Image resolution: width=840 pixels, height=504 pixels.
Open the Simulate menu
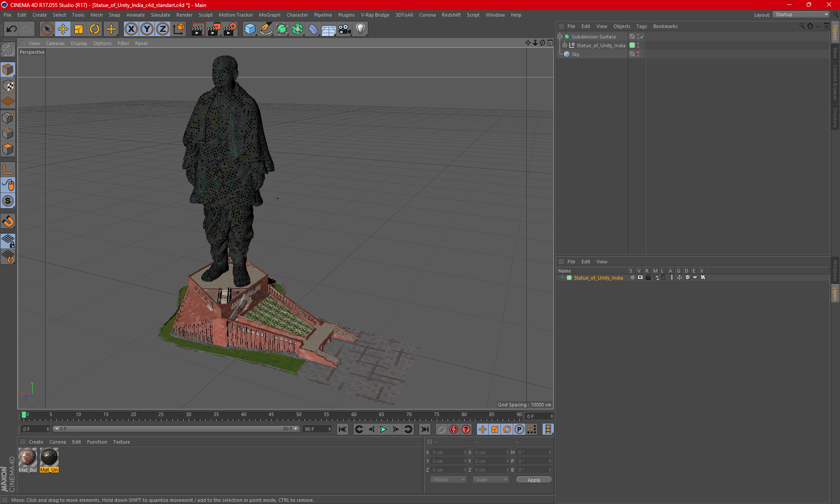tap(160, 15)
